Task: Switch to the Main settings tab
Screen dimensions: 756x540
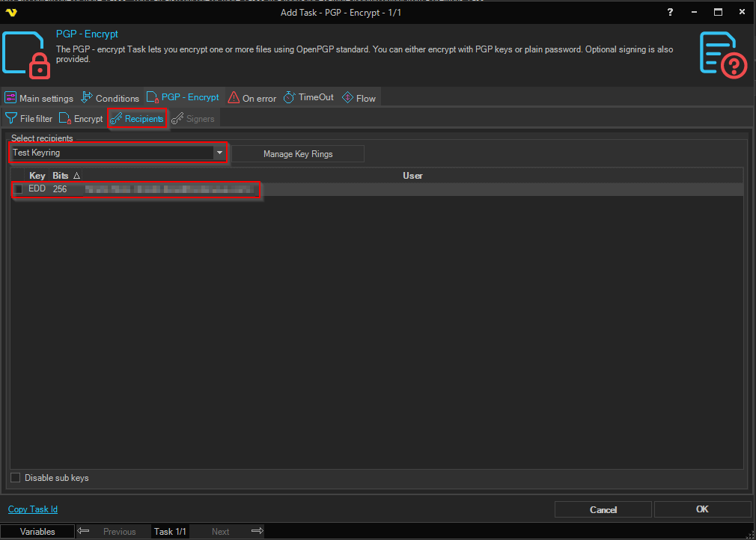Action: [x=39, y=98]
